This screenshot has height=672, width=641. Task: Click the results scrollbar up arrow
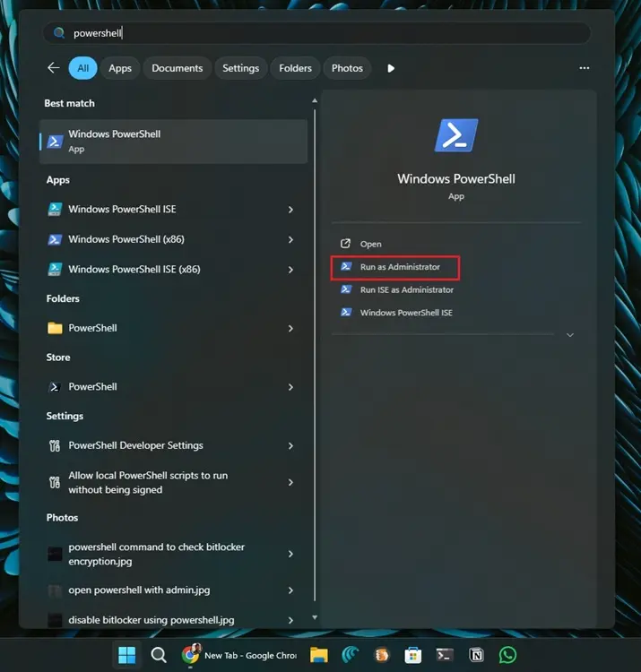pos(315,100)
